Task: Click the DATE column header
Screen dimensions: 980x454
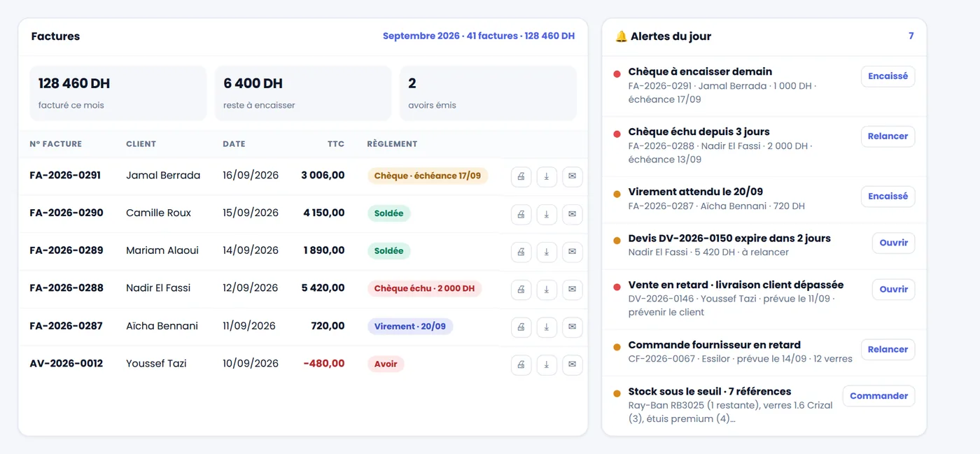Action: tap(234, 144)
